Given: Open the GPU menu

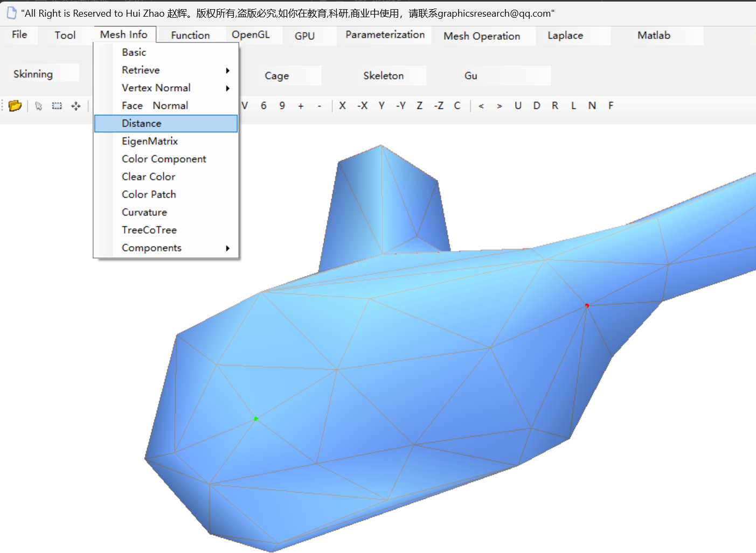Looking at the screenshot, I should pyautogui.click(x=304, y=36).
